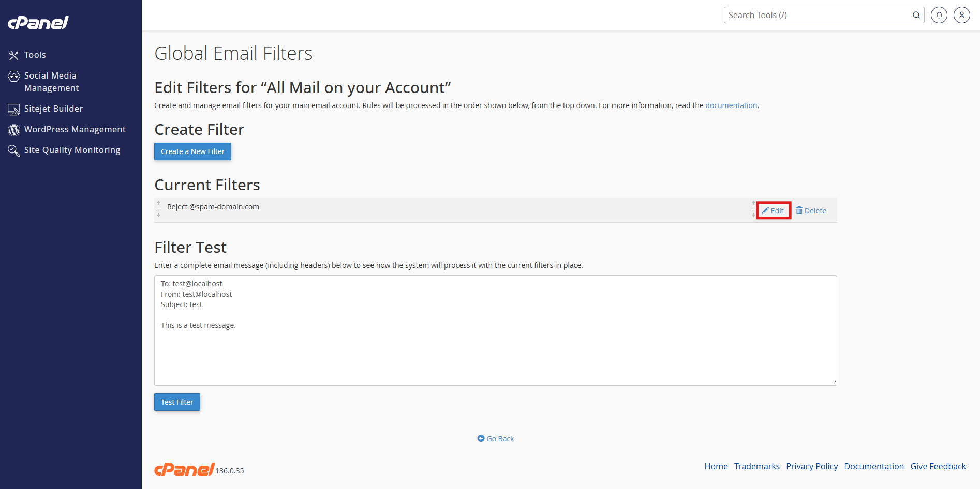Click the trash icon beside Delete
The image size is (980, 489).
799,210
